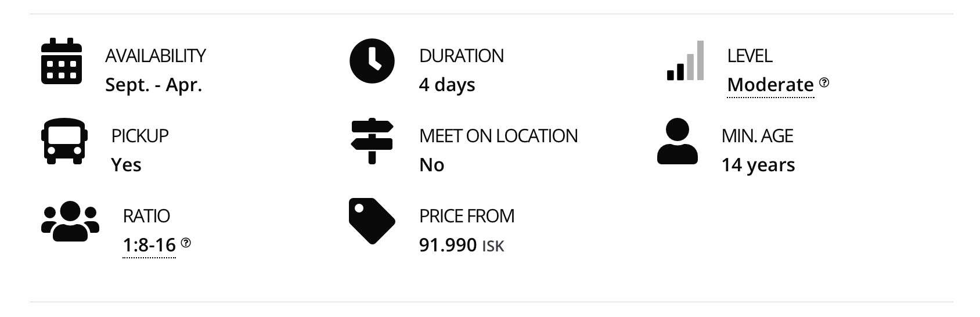Select the 91.990 price value
980x317 pixels.
coord(448,245)
